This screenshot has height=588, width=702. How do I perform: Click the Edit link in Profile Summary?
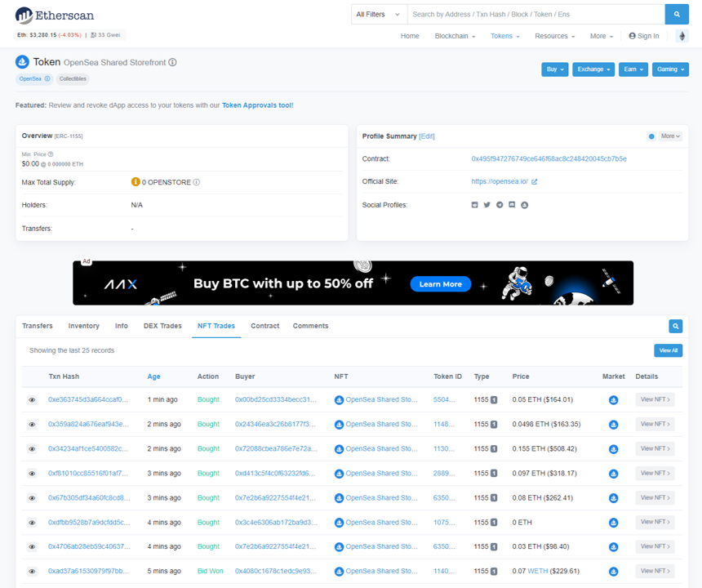coord(427,136)
